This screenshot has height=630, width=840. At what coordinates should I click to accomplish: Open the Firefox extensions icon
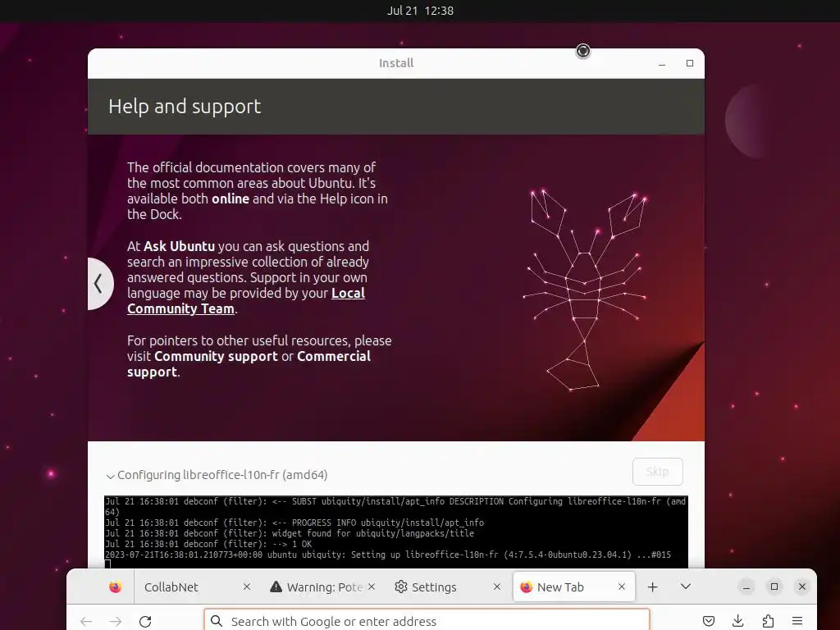tap(768, 622)
